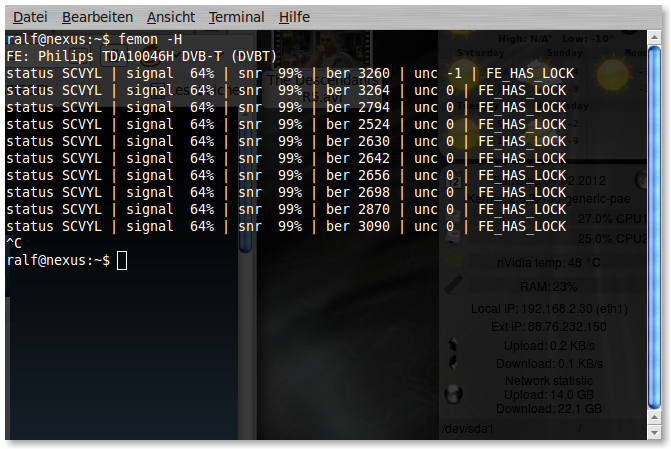Click '/dev/sda1' in the desktop widget
The image size is (671, 449).
click(468, 428)
